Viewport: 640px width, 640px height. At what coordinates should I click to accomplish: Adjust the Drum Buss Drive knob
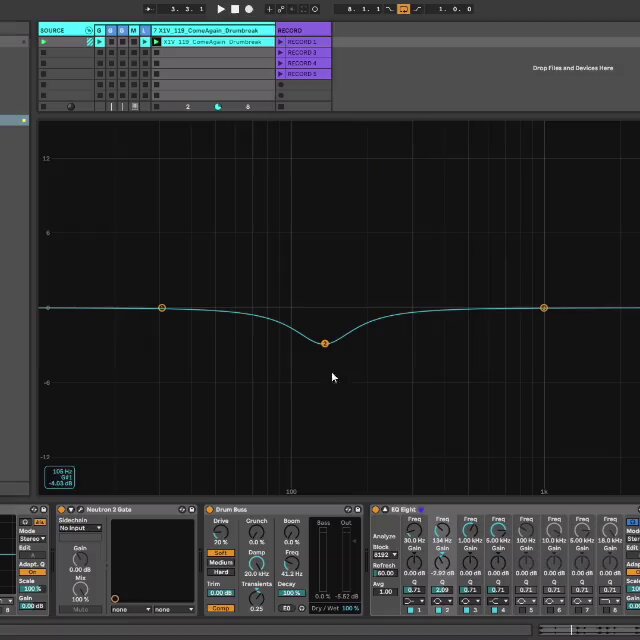[x=221, y=532]
